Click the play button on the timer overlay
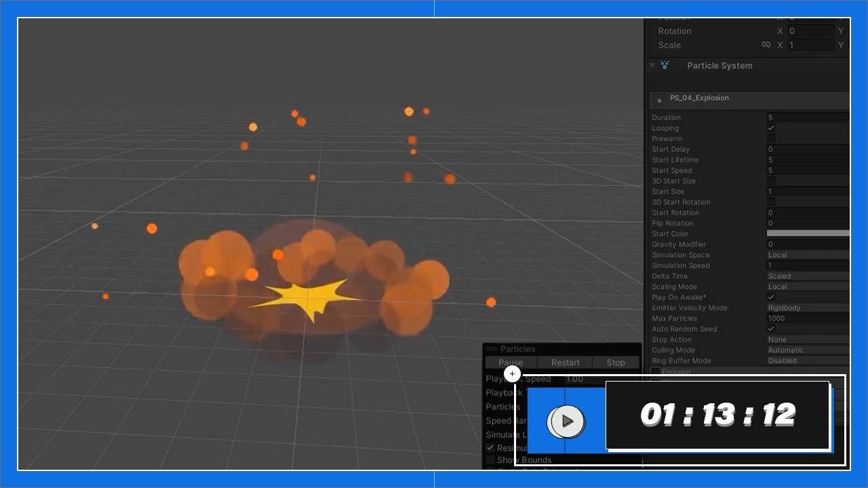The height and width of the screenshot is (488, 868). 568,422
